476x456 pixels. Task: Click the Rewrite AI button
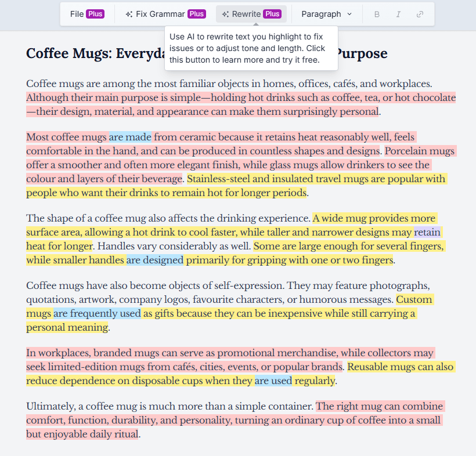tap(251, 14)
